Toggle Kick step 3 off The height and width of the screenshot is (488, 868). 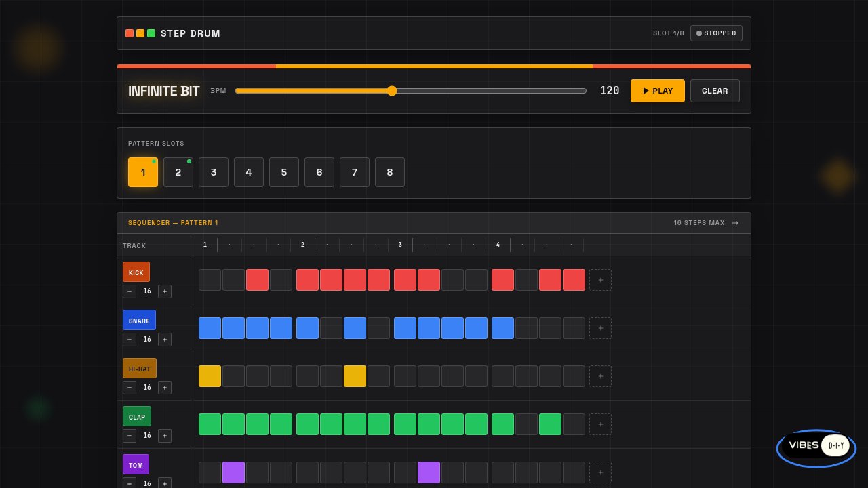(x=258, y=280)
